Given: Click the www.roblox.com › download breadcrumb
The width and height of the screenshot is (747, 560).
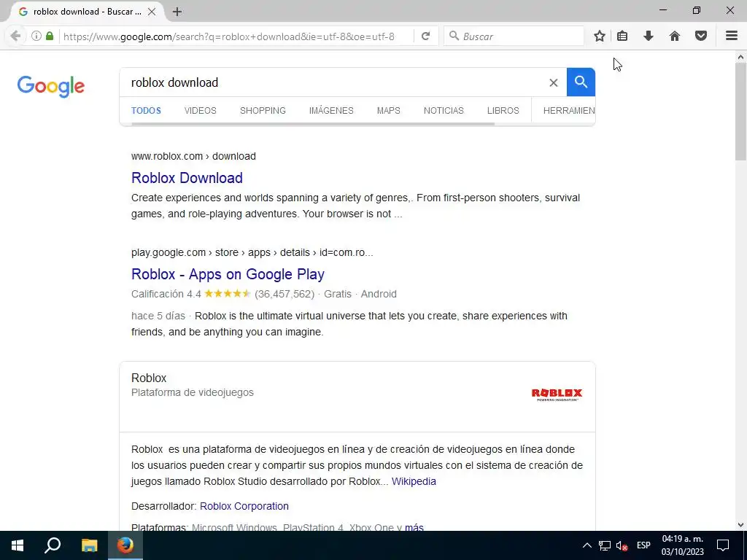Looking at the screenshot, I should coord(193,156).
